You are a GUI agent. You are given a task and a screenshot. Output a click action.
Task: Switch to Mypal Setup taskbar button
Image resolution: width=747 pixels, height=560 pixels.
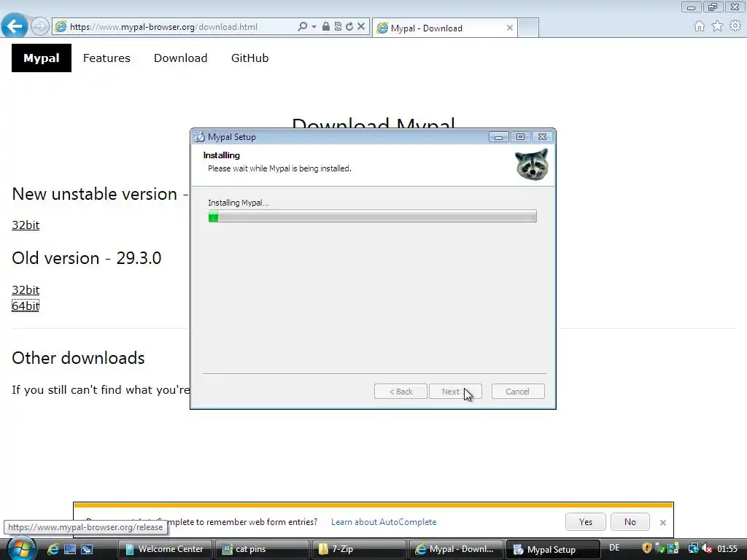[553, 549]
